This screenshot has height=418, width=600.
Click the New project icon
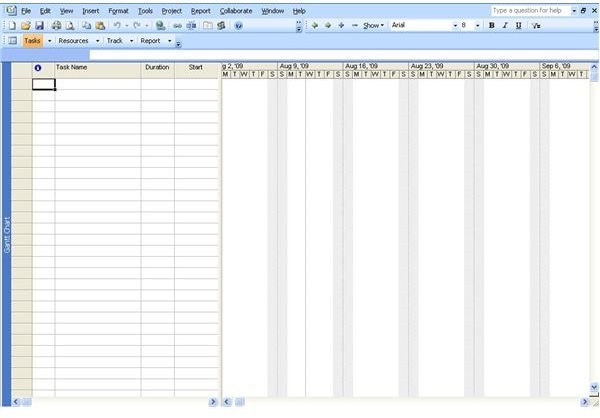coord(12,26)
